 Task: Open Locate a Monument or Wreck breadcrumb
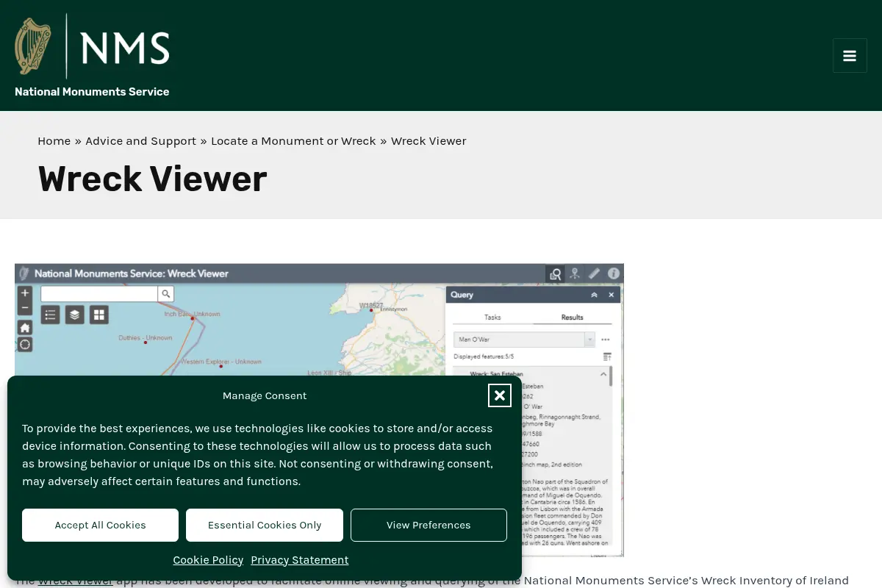293,141
